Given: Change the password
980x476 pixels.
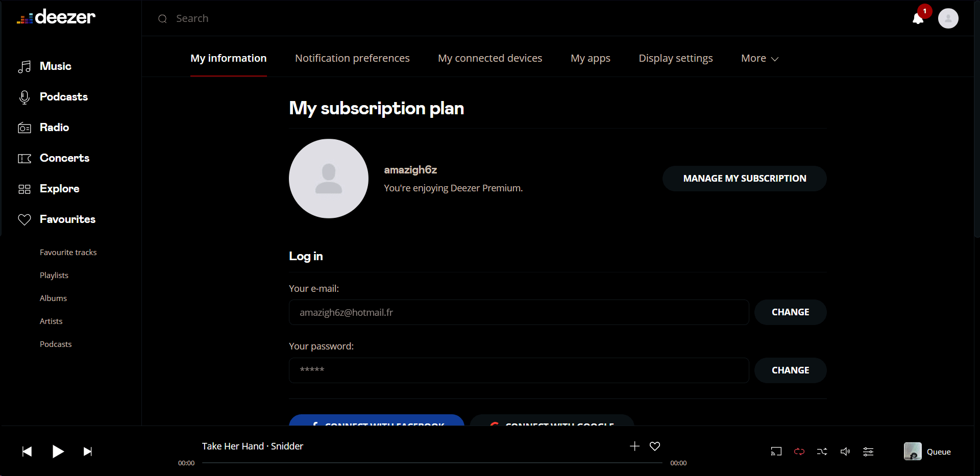Looking at the screenshot, I should pyautogui.click(x=791, y=370).
